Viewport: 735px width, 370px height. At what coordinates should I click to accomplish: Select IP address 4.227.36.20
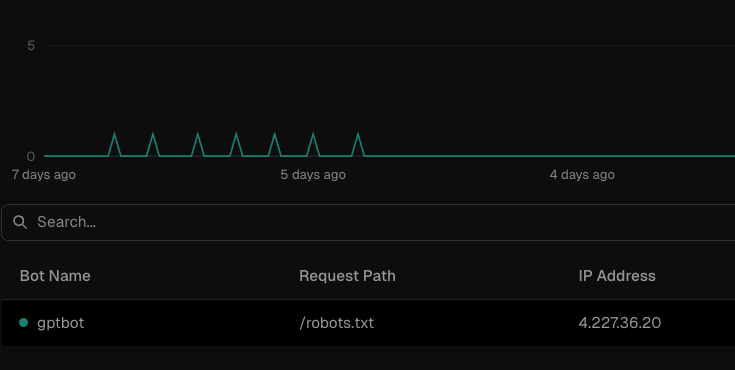620,323
